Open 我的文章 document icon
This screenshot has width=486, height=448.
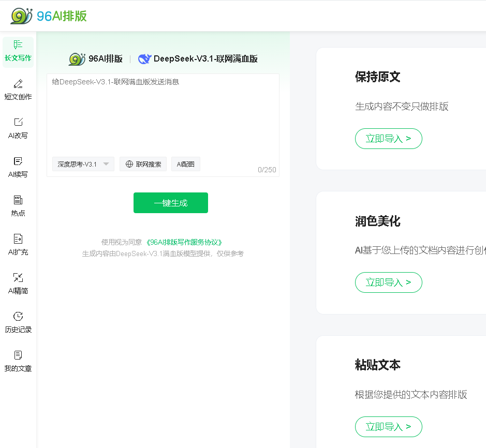click(x=18, y=355)
